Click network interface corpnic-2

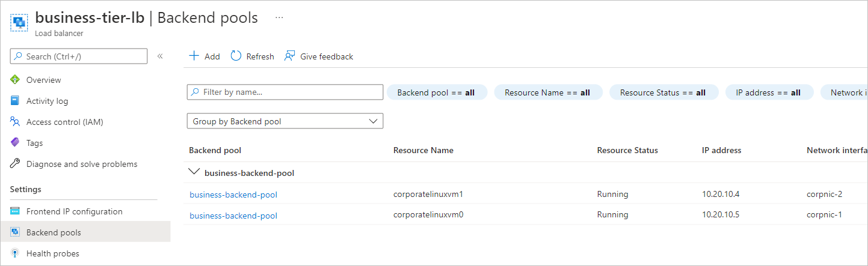(x=824, y=194)
